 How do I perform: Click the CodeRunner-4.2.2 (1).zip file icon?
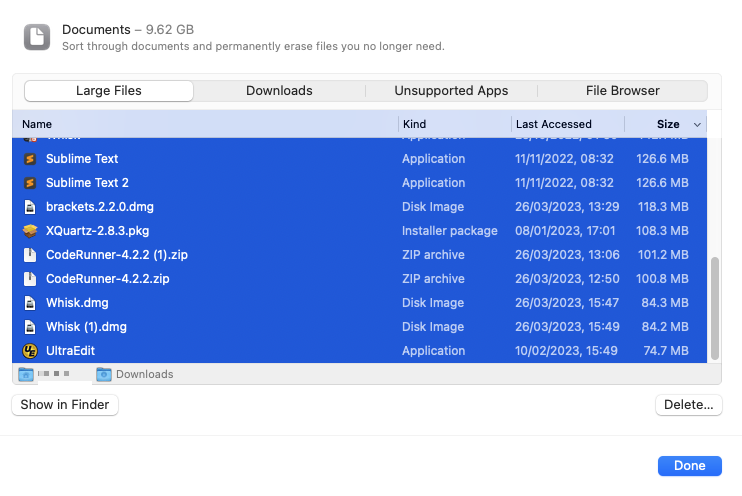pos(30,255)
